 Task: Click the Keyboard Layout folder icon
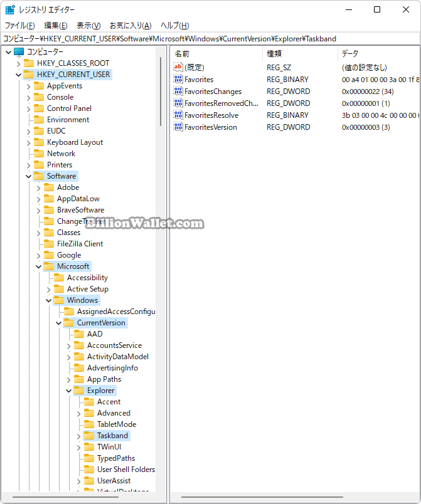point(39,142)
